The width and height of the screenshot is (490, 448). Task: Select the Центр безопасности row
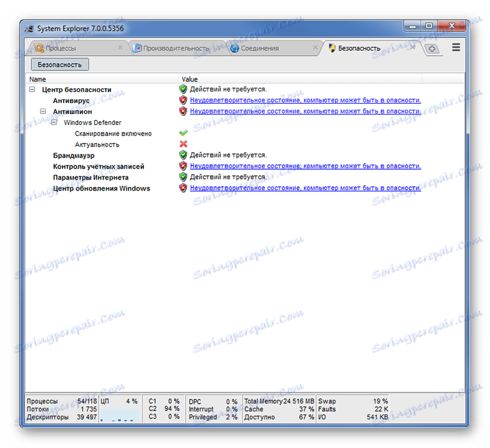[x=244, y=89]
